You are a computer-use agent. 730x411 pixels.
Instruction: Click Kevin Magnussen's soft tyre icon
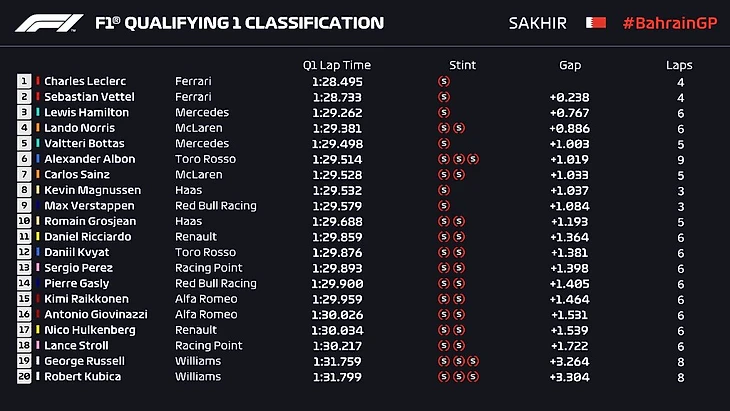pos(444,190)
